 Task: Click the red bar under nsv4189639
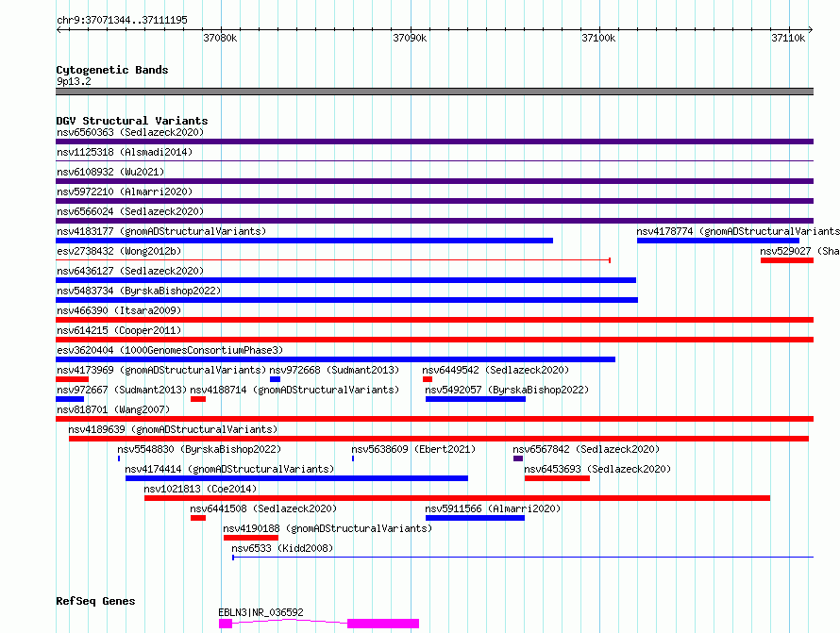click(439, 439)
